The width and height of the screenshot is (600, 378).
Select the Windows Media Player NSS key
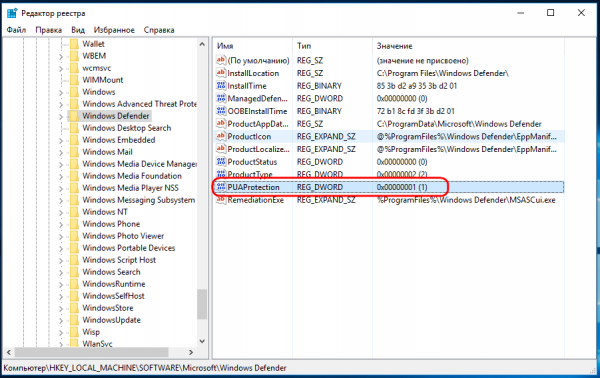pos(130,187)
